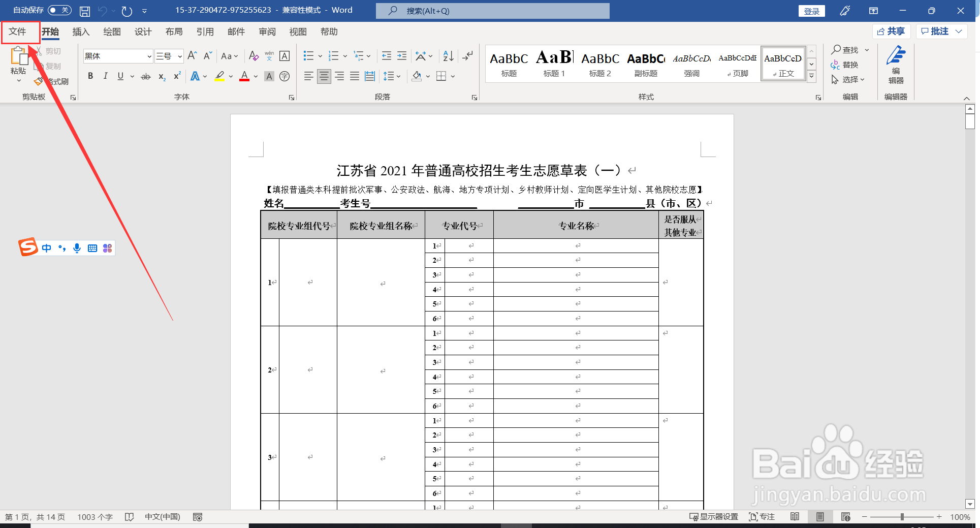Viewport: 980px width, 528px height.
Task: Open Display Settings (显示器设置) in status bar
Action: click(713, 517)
